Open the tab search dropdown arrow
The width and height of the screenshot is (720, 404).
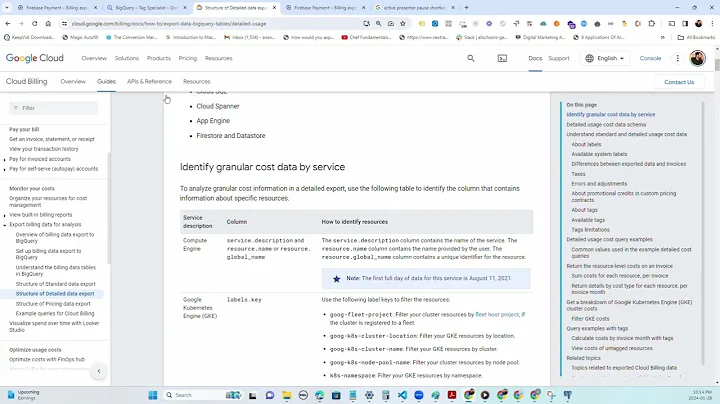[7, 7]
